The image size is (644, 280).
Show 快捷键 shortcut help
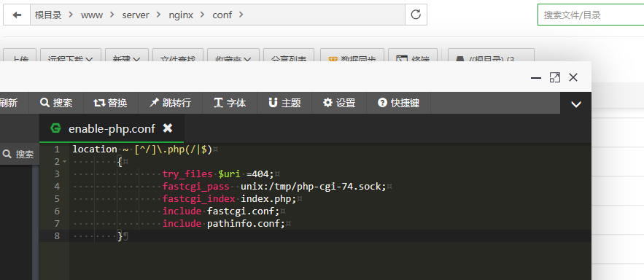click(398, 103)
